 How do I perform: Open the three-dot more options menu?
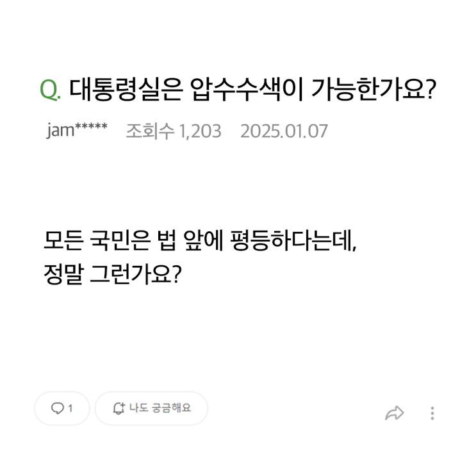click(x=432, y=413)
